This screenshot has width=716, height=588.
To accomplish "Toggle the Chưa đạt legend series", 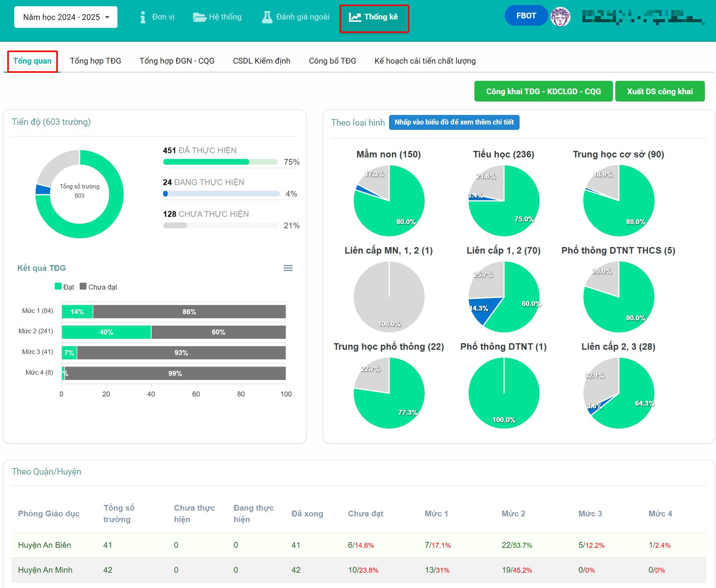I will coord(98,287).
